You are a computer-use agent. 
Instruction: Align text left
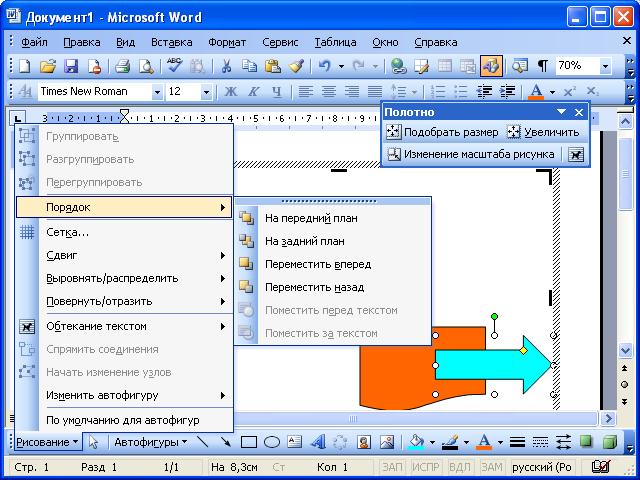[306, 91]
